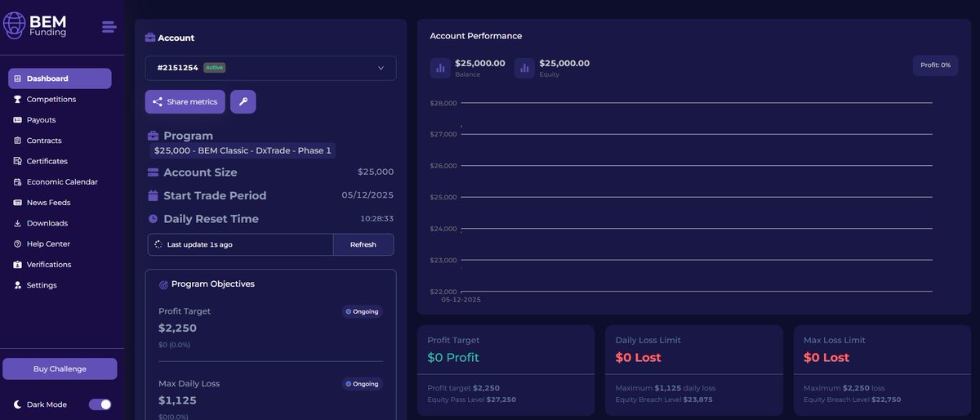Click the program name $25,000 - BEM Classic chip
Viewport: 980px width, 420px height.
pos(243,150)
